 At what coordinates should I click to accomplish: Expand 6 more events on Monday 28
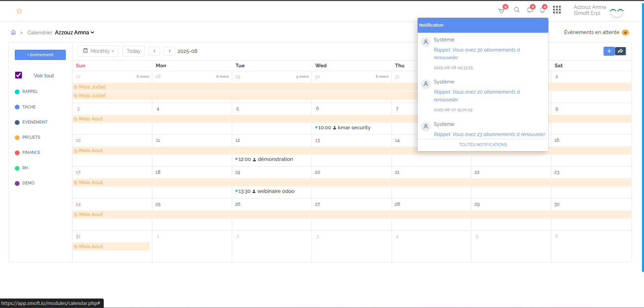(223, 77)
